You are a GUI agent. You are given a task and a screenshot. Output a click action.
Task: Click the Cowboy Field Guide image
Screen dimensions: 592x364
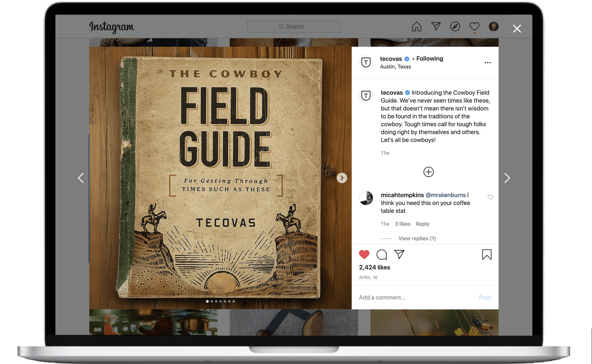coord(220,178)
